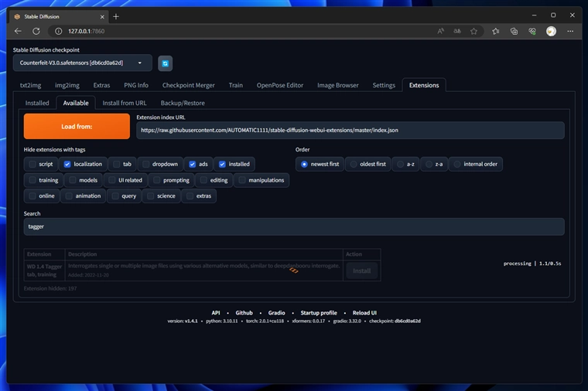588x391 pixels.
Task: Switch to the txt2img tab
Action: [30, 85]
